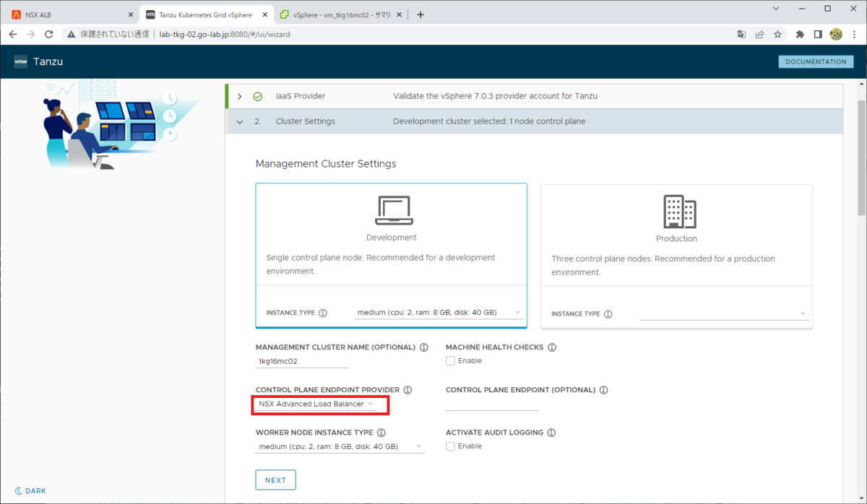This screenshot has width=867, height=504.
Task: Switch to DARK theme toggle
Action: (30, 491)
